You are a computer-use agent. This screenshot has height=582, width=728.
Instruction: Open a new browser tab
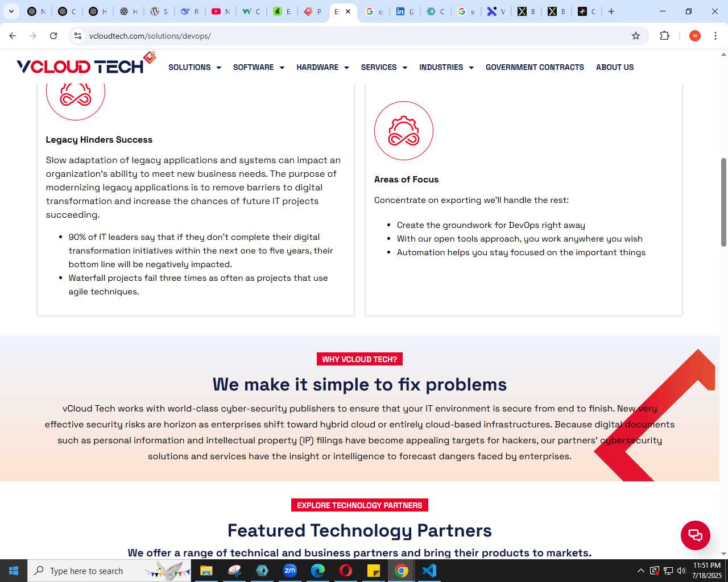[x=611, y=11]
